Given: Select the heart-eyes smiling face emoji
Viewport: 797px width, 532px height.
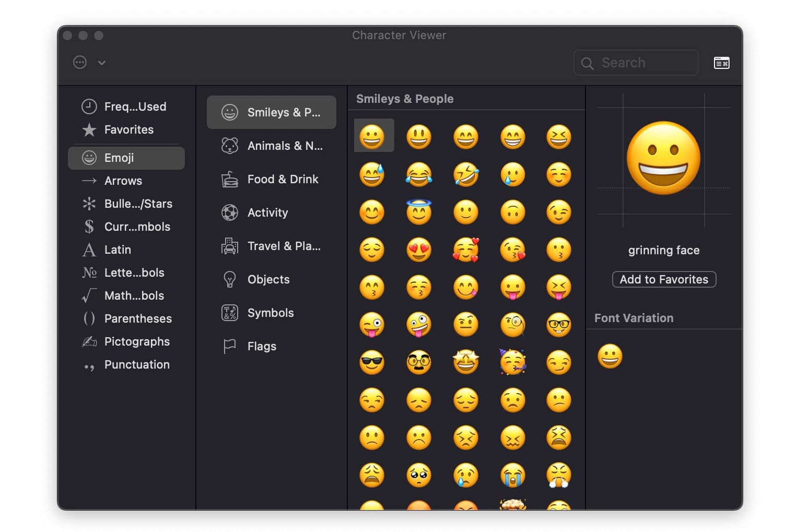Looking at the screenshot, I should click(418, 250).
